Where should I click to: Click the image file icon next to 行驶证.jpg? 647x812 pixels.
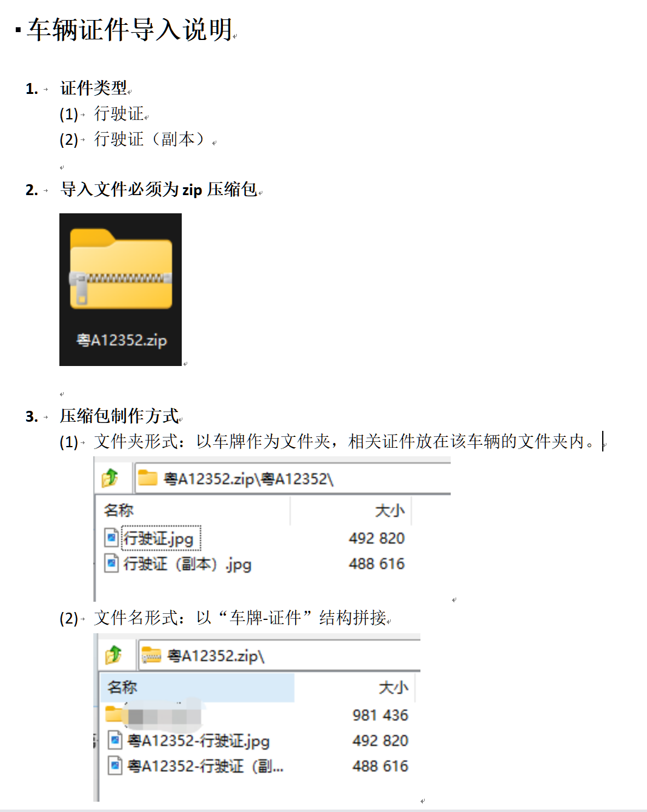coord(111,537)
